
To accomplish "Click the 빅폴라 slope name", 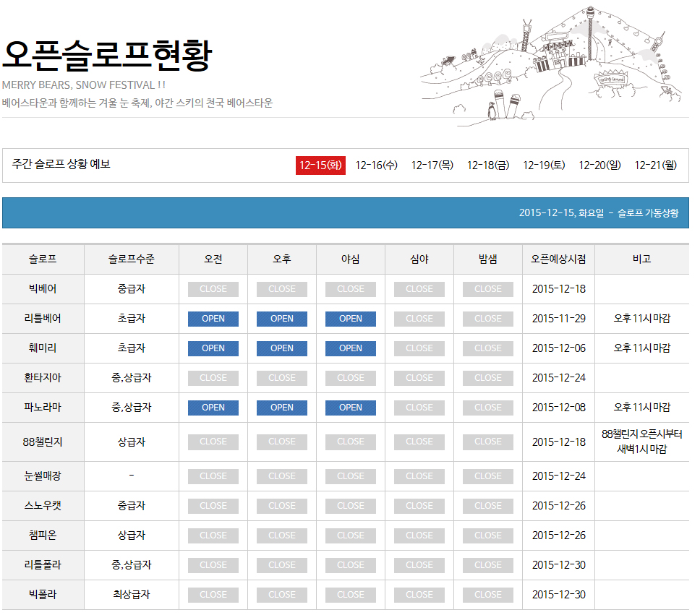I will coord(43,594).
